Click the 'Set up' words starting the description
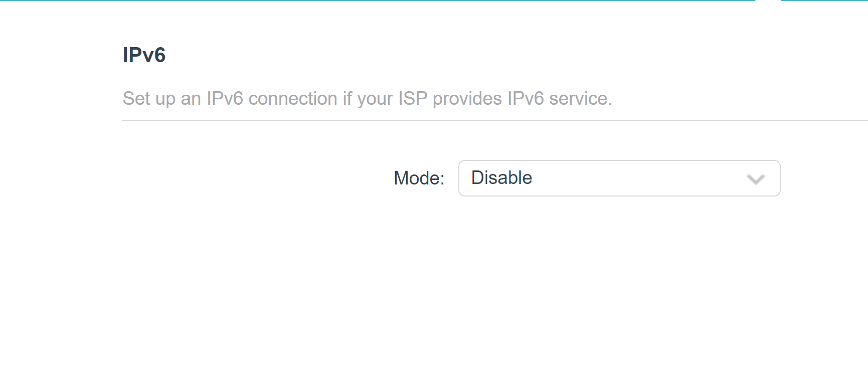 (148, 99)
